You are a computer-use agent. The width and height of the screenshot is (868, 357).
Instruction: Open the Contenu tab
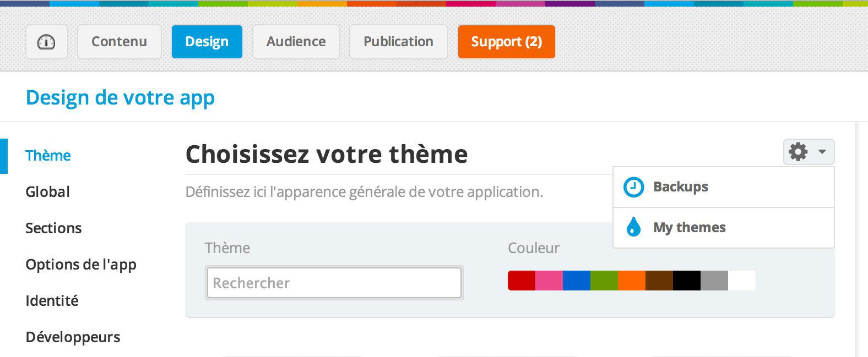[x=119, y=42]
